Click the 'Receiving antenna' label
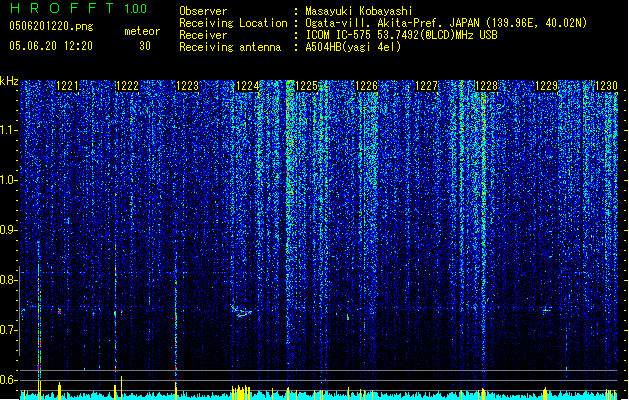The width and height of the screenshot is (629, 400). tap(230, 47)
